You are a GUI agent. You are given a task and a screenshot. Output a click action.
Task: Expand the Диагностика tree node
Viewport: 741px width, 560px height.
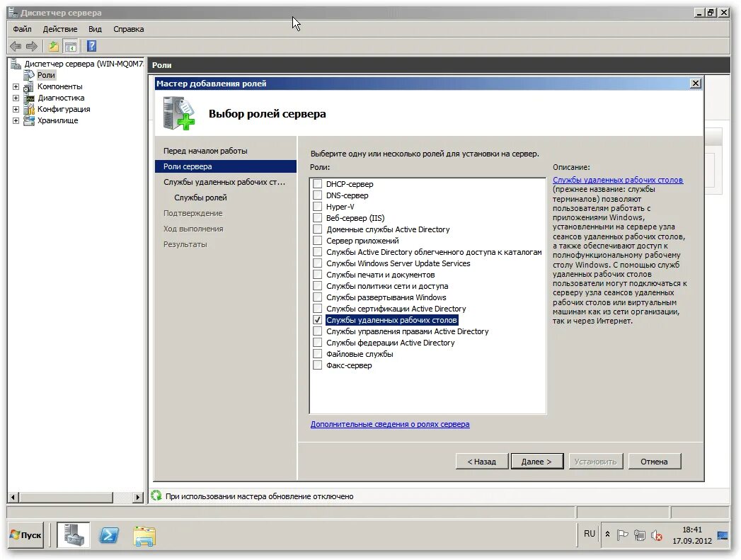pos(16,98)
